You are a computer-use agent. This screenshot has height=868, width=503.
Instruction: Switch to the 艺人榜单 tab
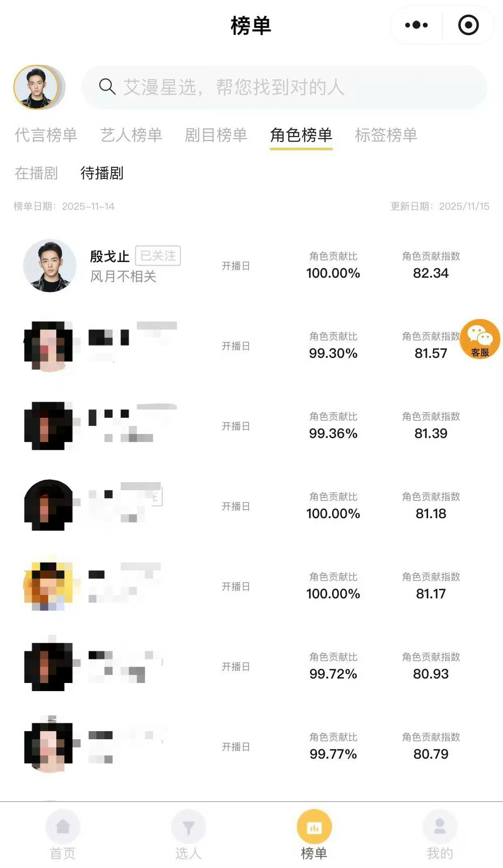point(131,135)
